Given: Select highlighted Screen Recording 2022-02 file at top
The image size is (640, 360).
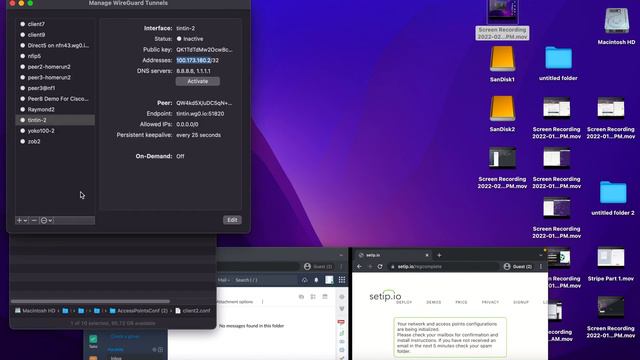Looking at the screenshot, I should pos(502,20).
